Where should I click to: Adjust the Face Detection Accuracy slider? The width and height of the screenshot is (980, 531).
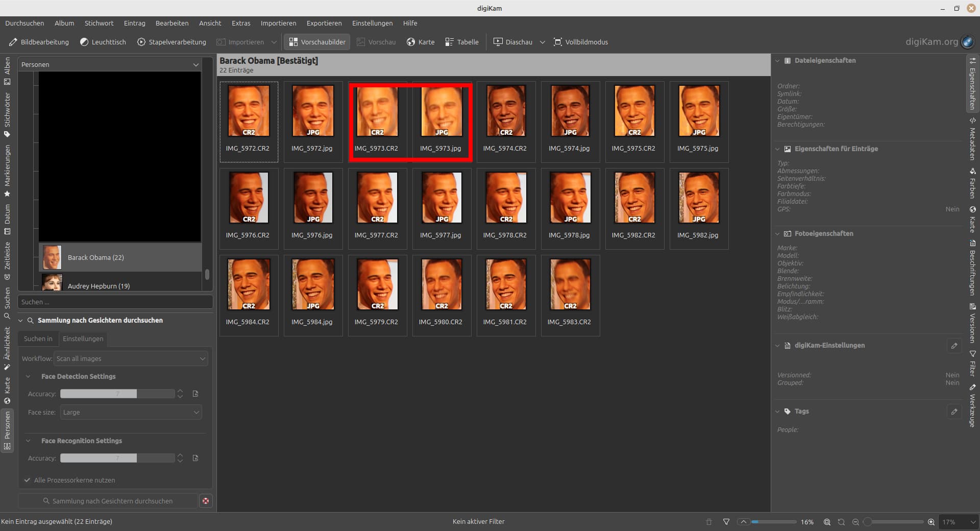117,394
